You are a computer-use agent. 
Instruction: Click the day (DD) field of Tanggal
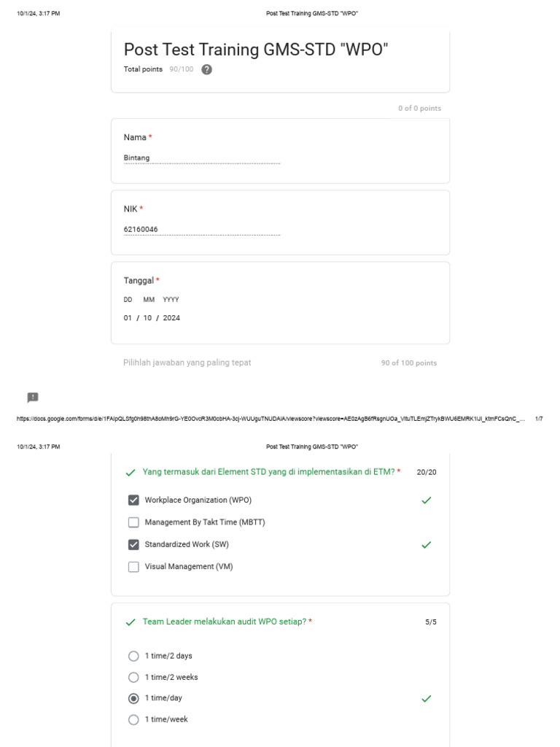coord(128,318)
